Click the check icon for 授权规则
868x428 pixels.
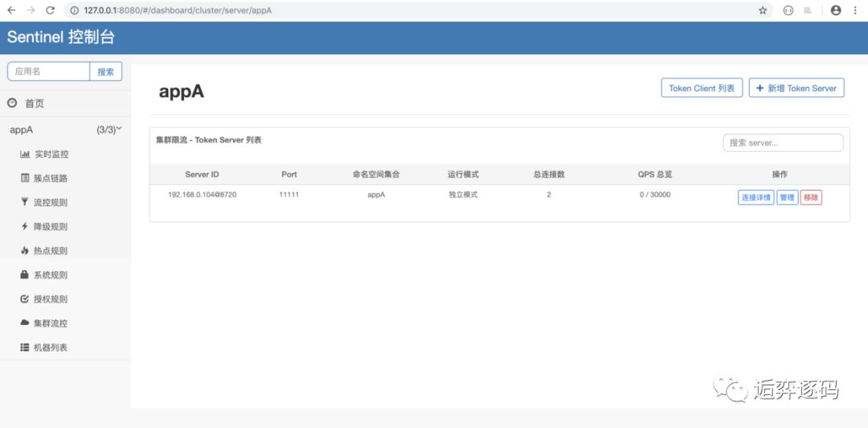pyautogui.click(x=25, y=298)
